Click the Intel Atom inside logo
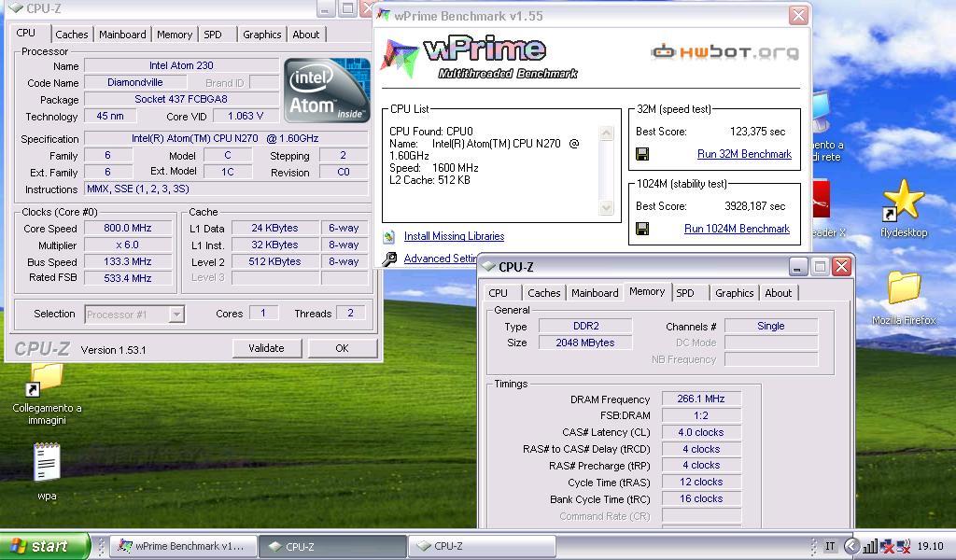 [x=327, y=91]
